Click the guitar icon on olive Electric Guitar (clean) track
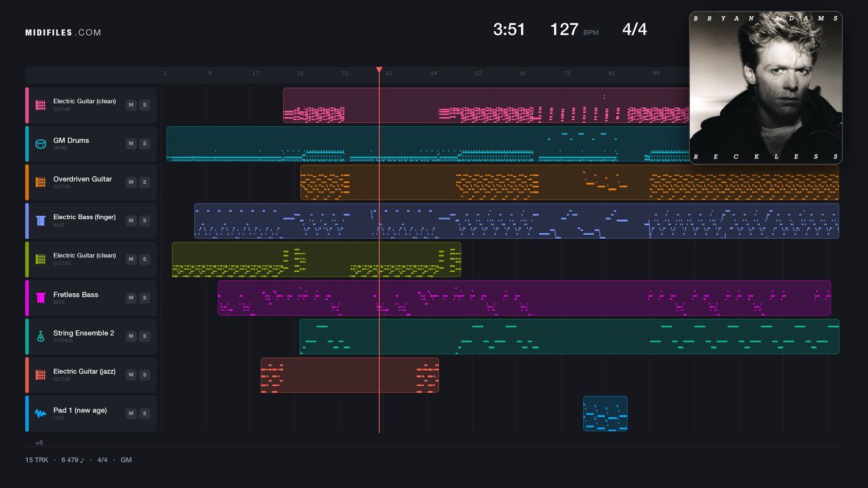The width and height of the screenshot is (868, 488). [41, 259]
